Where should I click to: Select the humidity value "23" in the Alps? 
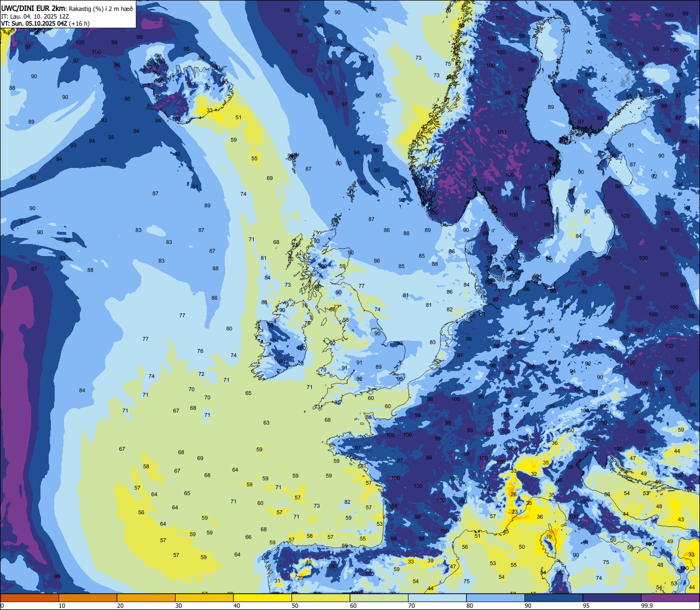coord(515,512)
